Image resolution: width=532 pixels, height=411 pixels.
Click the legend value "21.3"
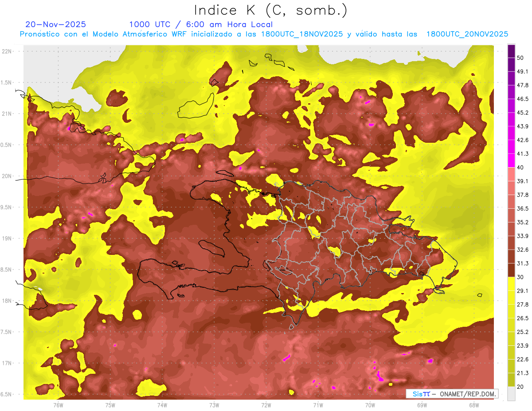click(523, 373)
